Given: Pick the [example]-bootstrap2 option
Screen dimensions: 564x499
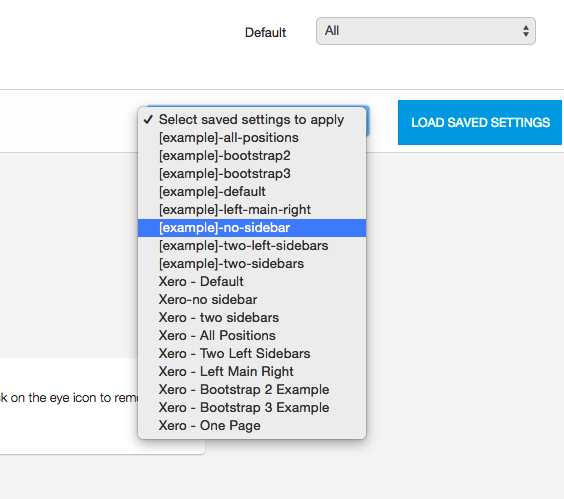Looking at the screenshot, I should coord(252,155).
